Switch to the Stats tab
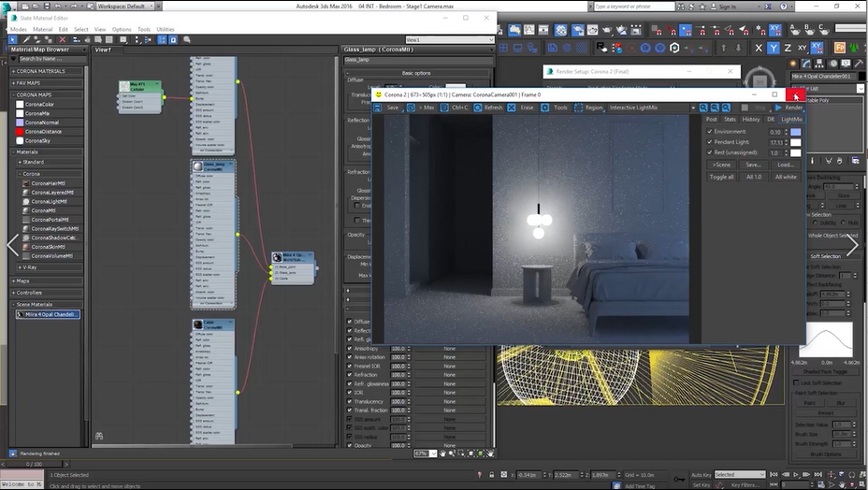The width and height of the screenshot is (868, 490). [x=731, y=120]
